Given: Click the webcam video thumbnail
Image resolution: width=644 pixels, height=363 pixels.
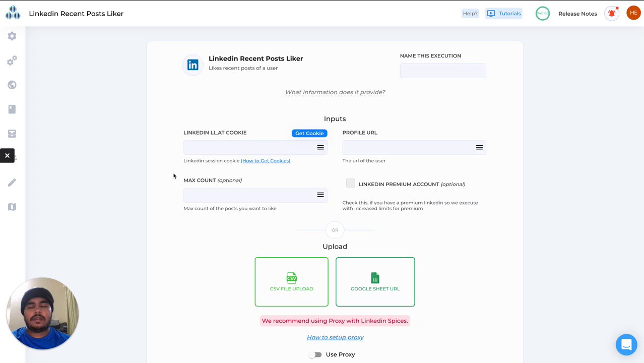Looking at the screenshot, I should coord(43,314).
